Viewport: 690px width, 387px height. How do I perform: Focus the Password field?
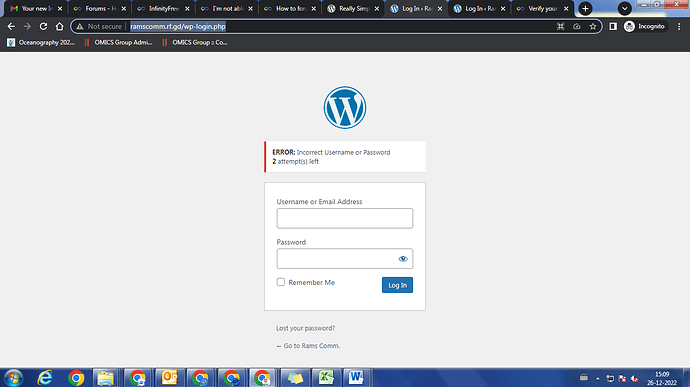click(x=345, y=259)
